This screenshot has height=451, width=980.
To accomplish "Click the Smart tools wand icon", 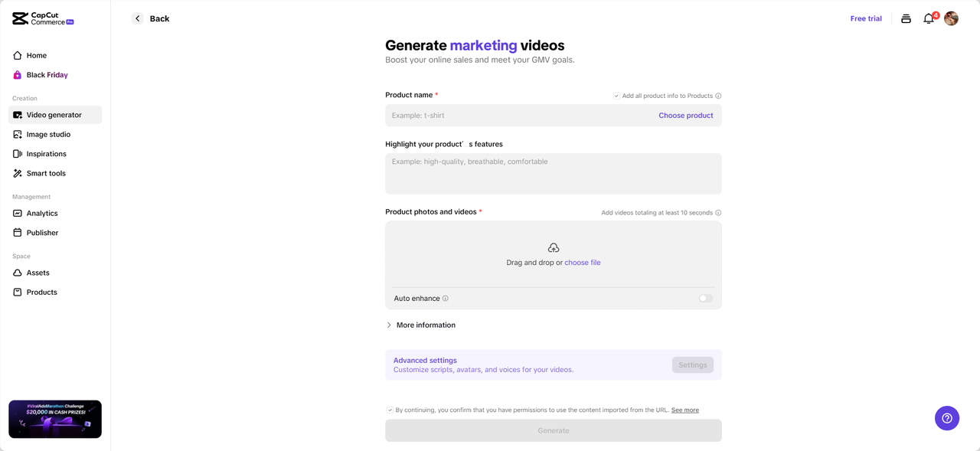I will click(18, 173).
